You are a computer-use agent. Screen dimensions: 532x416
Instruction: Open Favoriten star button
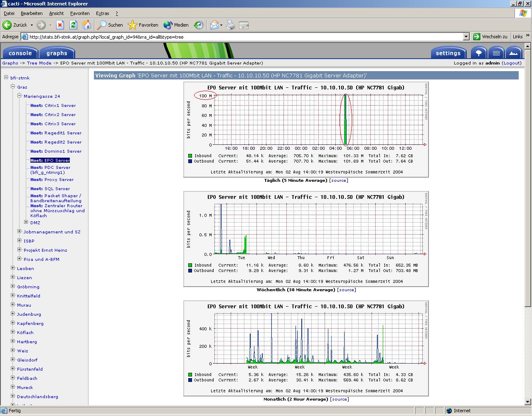pos(143,25)
